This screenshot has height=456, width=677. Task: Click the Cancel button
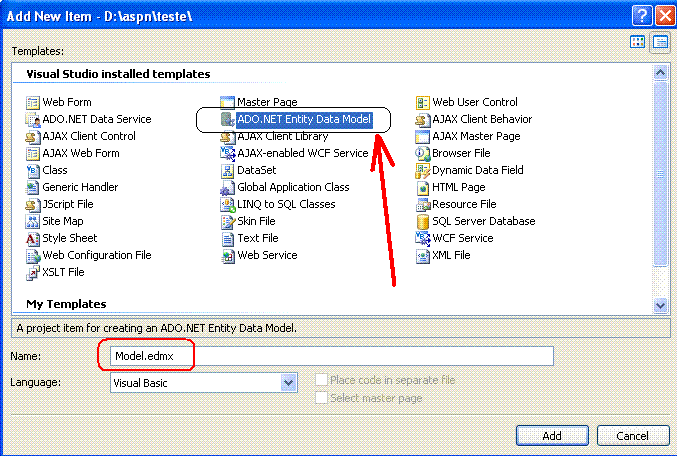(x=633, y=435)
